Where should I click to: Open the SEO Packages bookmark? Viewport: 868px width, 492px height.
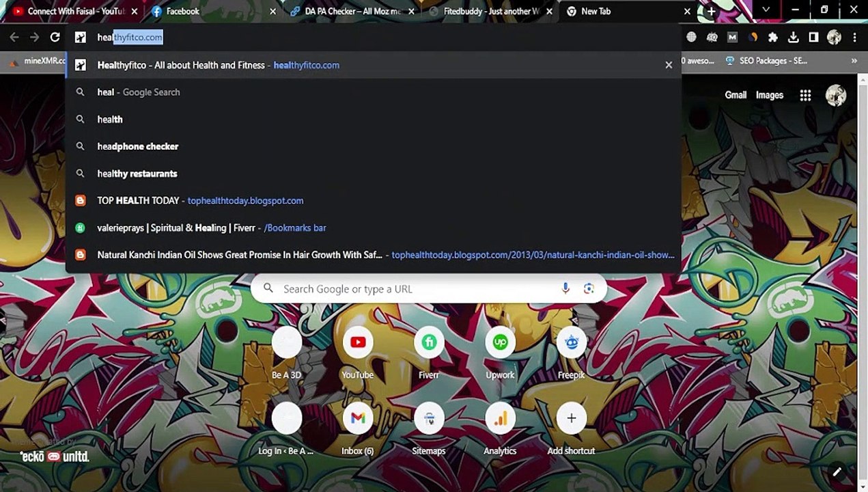(766, 61)
